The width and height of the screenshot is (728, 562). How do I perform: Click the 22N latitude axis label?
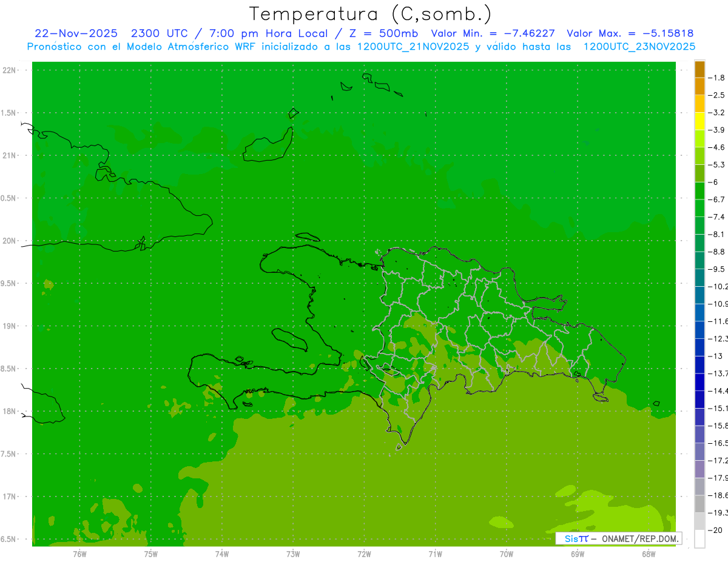pyautogui.click(x=9, y=70)
